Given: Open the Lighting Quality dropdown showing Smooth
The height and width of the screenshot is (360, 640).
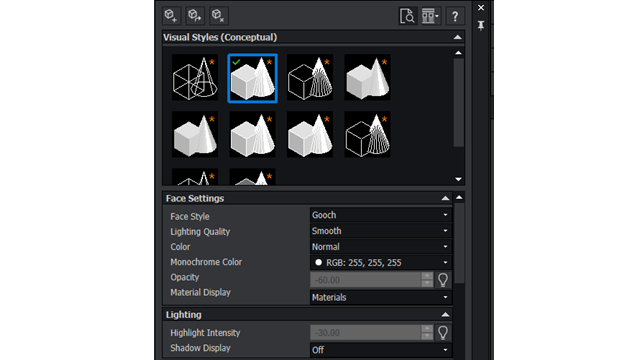Looking at the screenshot, I should click(x=380, y=231).
